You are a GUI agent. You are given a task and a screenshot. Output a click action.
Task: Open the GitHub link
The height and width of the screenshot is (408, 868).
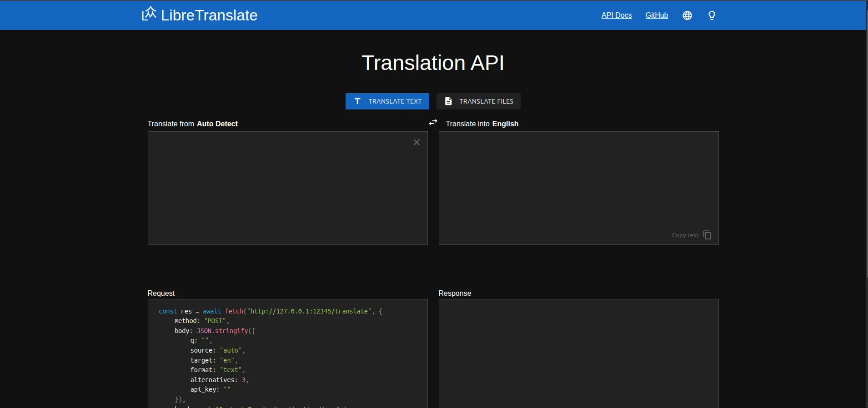click(657, 15)
